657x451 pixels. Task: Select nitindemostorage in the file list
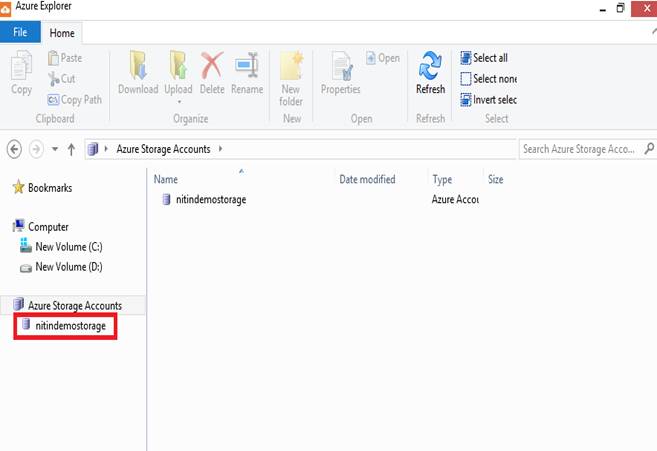[204, 199]
